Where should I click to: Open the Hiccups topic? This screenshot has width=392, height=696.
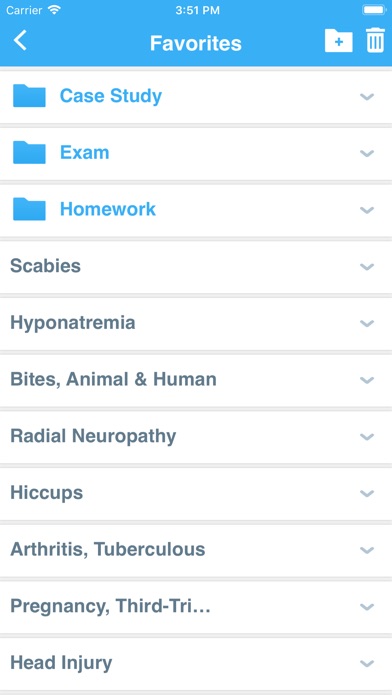point(196,493)
